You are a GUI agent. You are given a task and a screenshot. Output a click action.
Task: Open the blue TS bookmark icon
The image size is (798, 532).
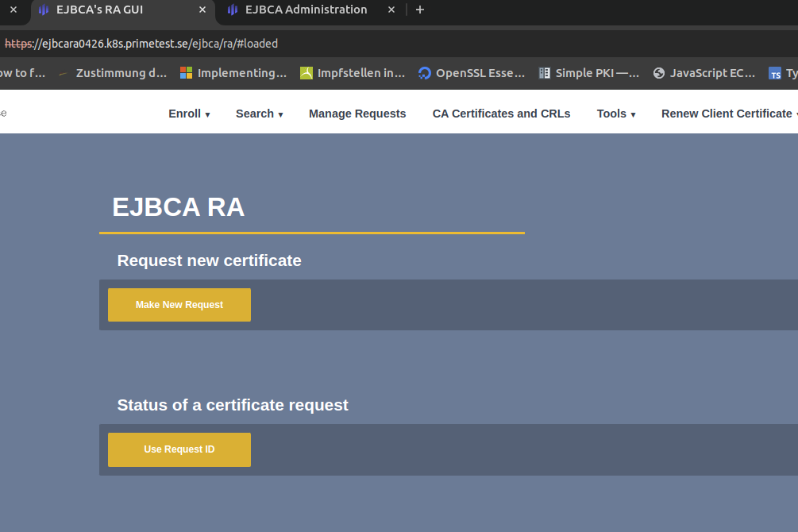coord(775,74)
